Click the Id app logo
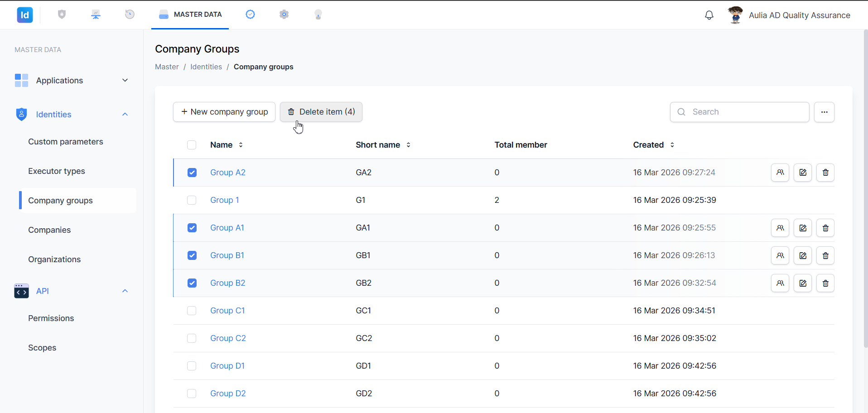 point(25,15)
